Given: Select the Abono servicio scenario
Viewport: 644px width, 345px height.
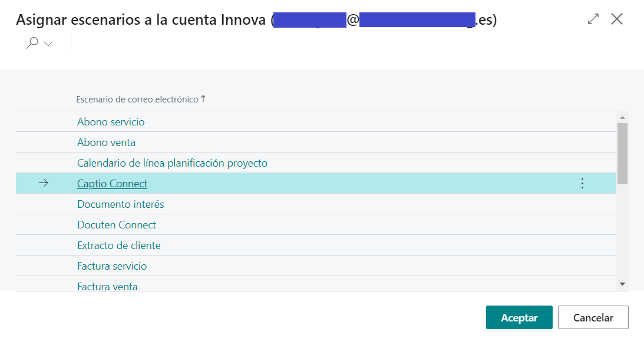Looking at the screenshot, I should click(111, 121).
